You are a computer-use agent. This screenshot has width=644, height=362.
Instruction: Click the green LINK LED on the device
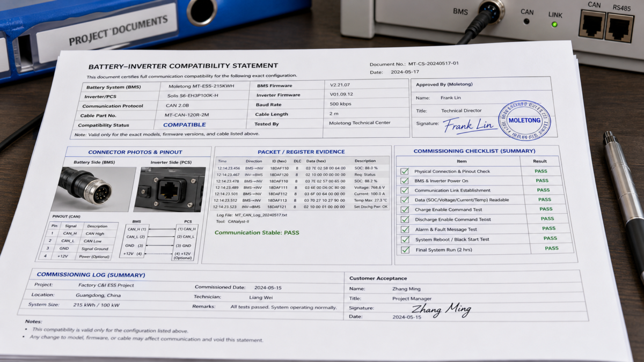tap(554, 24)
